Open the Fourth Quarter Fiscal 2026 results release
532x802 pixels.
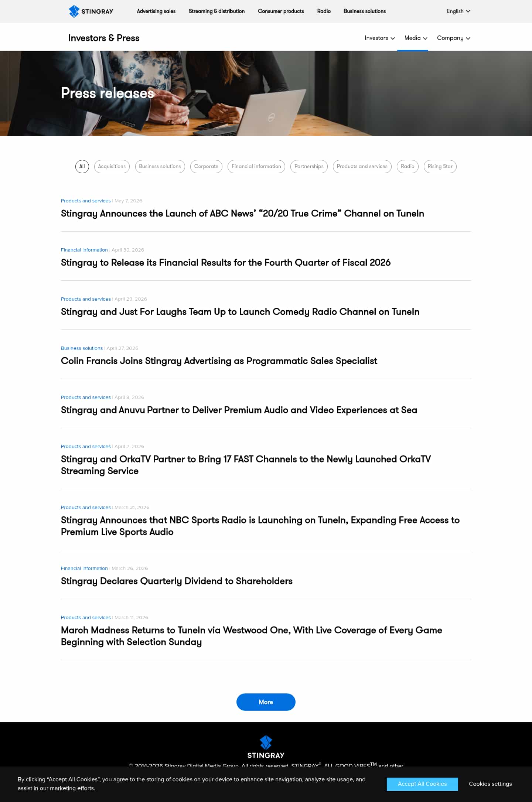226,263
